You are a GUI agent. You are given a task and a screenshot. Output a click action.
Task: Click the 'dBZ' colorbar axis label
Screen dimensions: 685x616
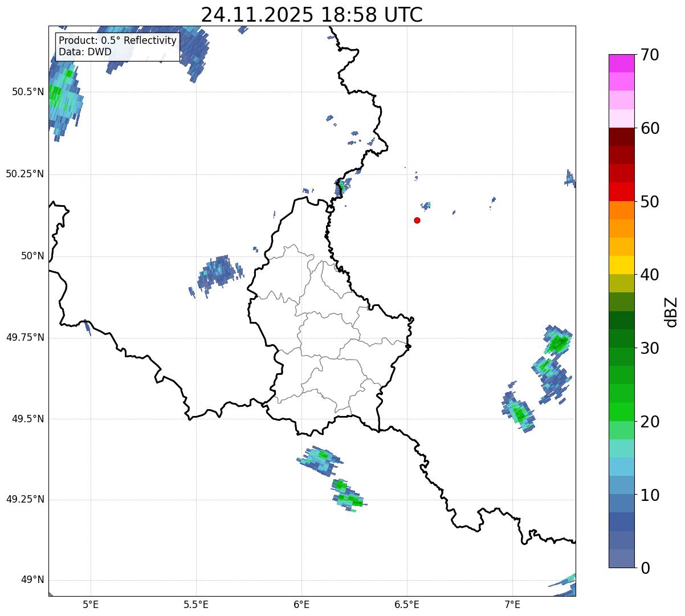tap(671, 311)
